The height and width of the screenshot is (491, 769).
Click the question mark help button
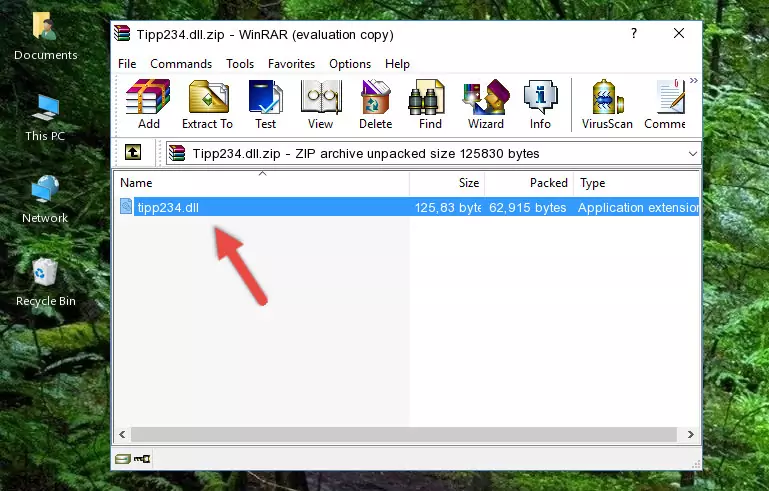click(x=634, y=33)
